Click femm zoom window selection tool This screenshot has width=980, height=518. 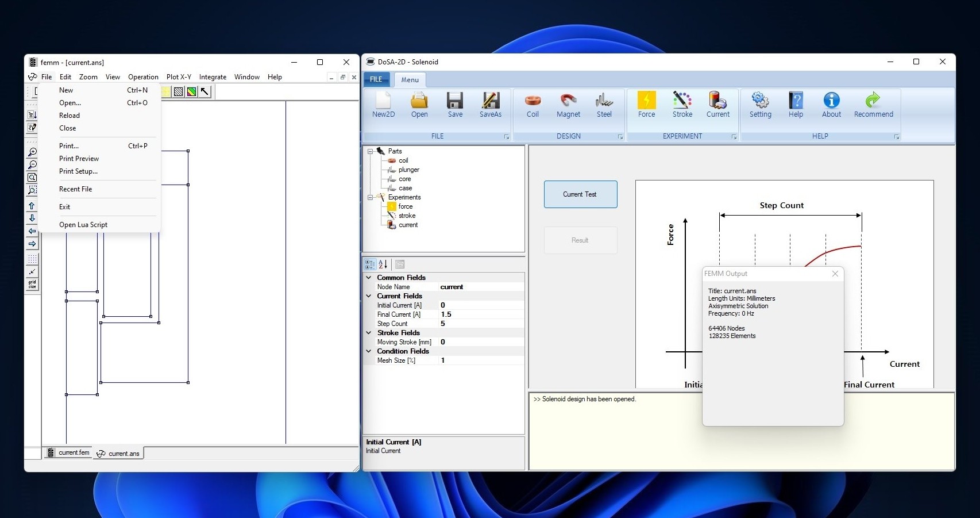(x=32, y=190)
